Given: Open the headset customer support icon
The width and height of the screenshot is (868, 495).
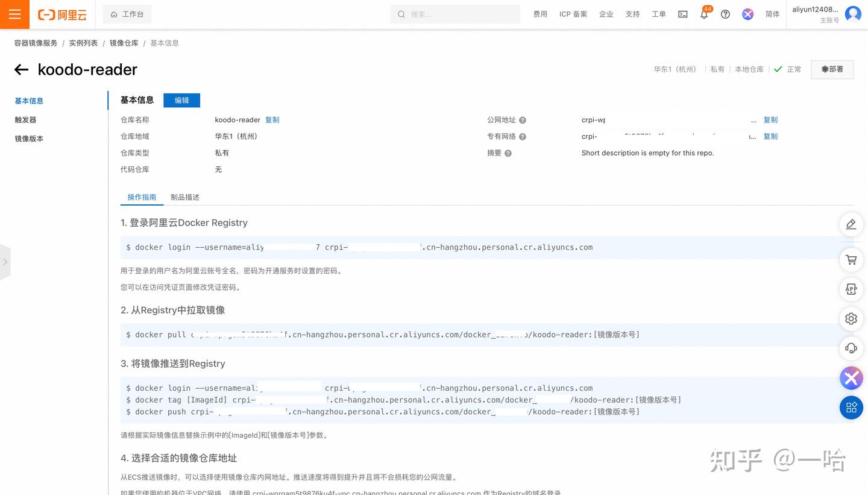Looking at the screenshot, I should point(851,348).
